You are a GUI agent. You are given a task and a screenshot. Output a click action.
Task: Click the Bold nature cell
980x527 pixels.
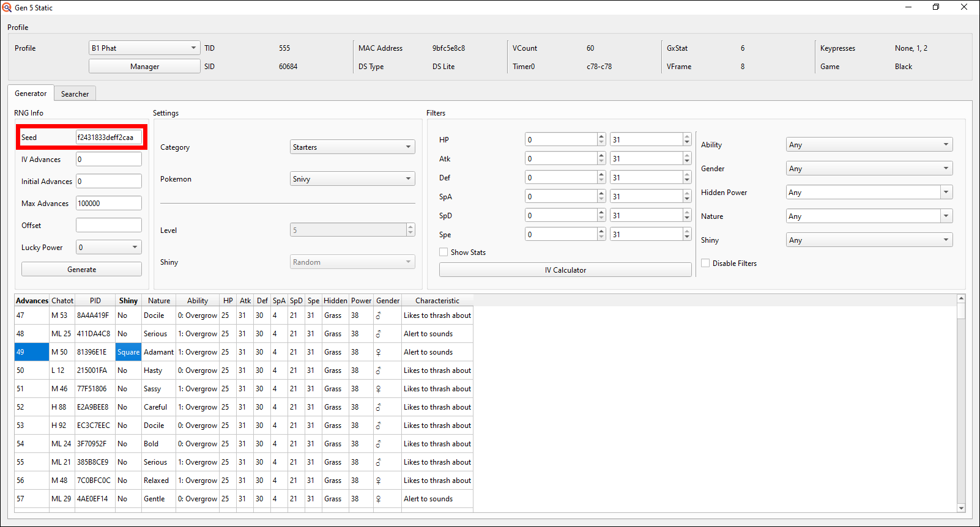pyautogui.click(x=159, y=444)
